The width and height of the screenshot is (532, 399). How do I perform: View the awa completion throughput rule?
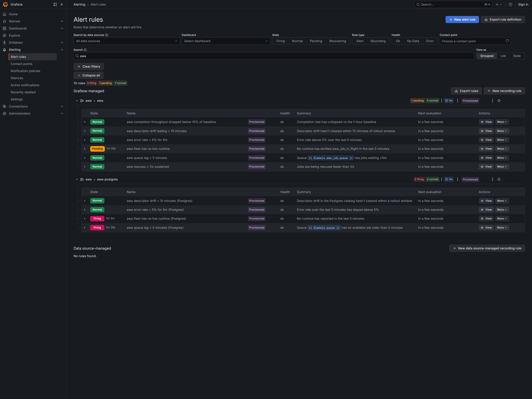486,122
